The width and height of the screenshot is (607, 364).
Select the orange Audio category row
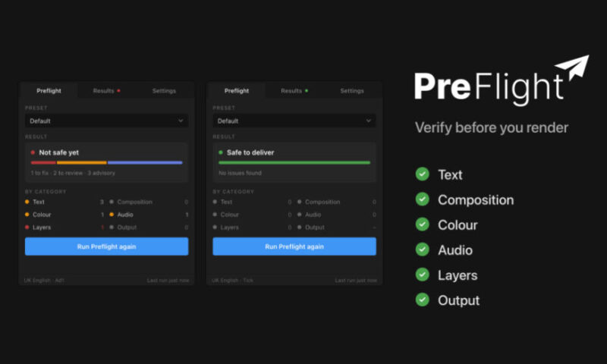click(x=149, y=215)
